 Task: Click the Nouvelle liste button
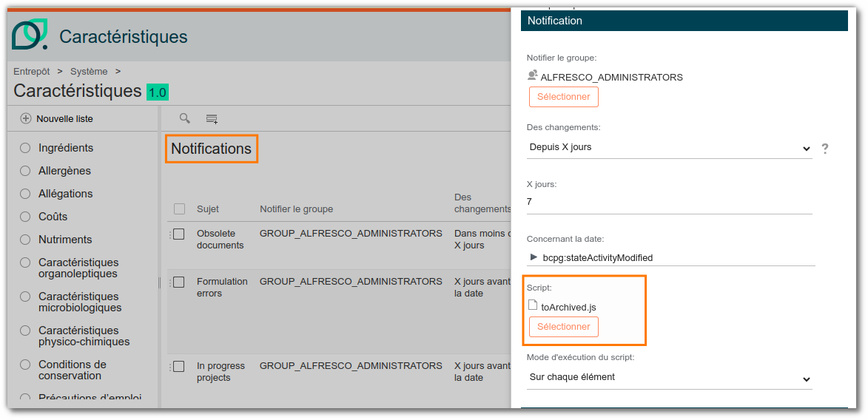[x=57, y=118]
